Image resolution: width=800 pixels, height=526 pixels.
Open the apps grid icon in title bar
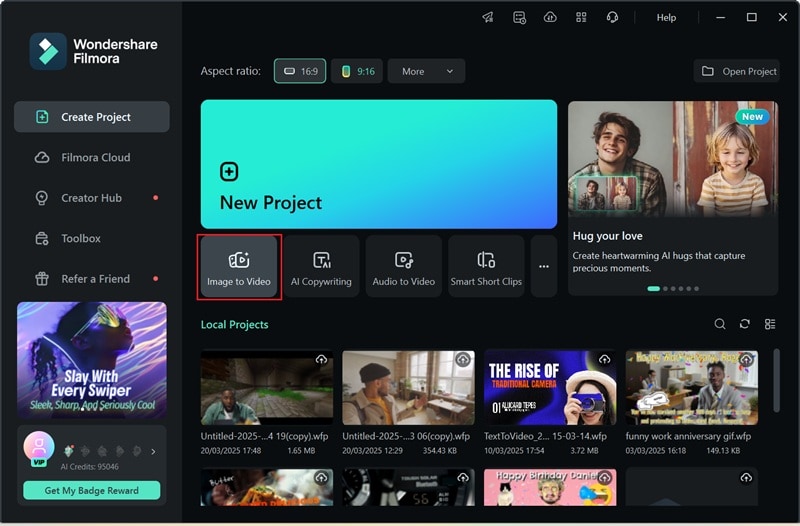[x=581, y=17]
